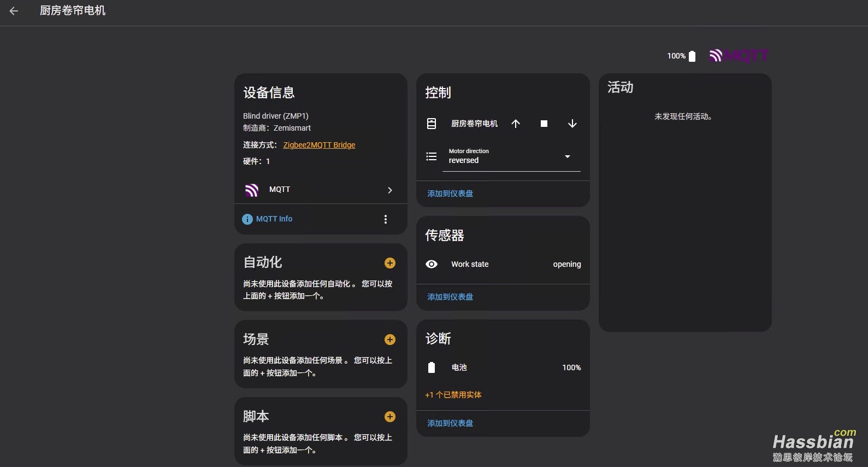Click the 厨房卷帘电机 page title
The height and width of the screenshot is (467, 868).
[73, 10]
